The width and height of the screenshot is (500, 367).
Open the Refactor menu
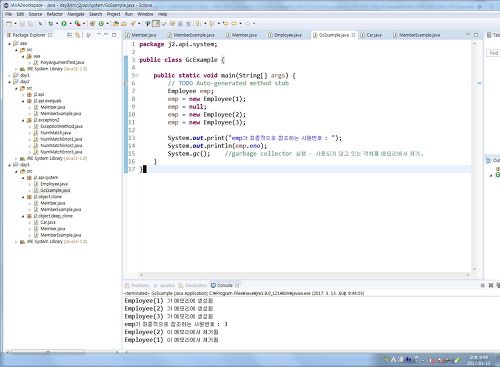54,14
